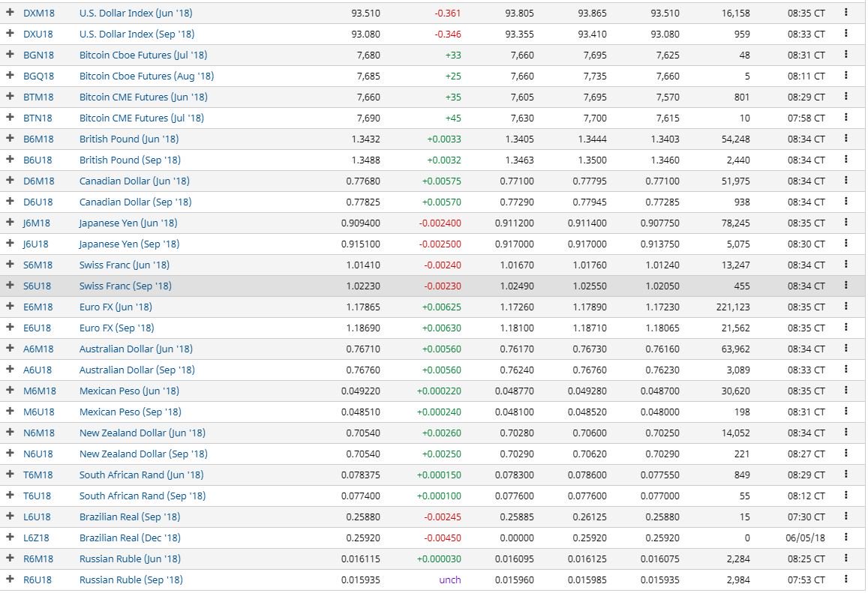The image size is (868, 593).
Task: Expand the B6M18 row with plus icon
Action: (10, 138)
